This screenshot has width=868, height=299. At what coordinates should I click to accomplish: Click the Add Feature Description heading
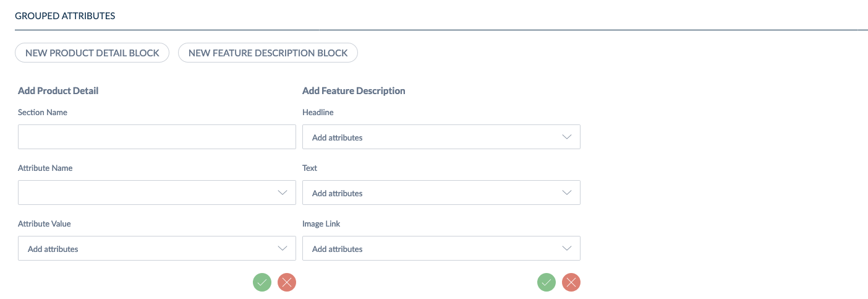[x=354, y=90]
